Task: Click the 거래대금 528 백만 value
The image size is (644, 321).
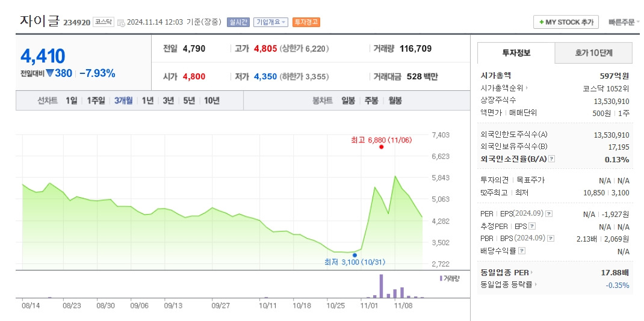Action: [423, 77]
